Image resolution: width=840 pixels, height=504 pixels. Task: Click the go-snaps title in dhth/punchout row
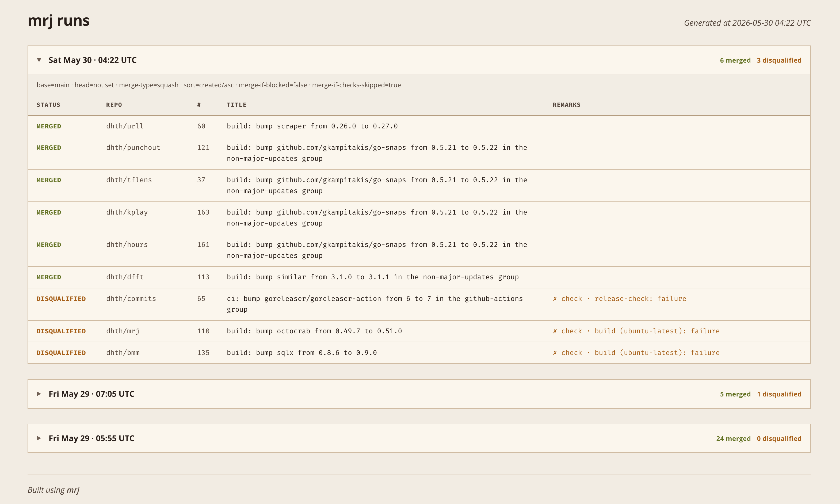point(377,153)
